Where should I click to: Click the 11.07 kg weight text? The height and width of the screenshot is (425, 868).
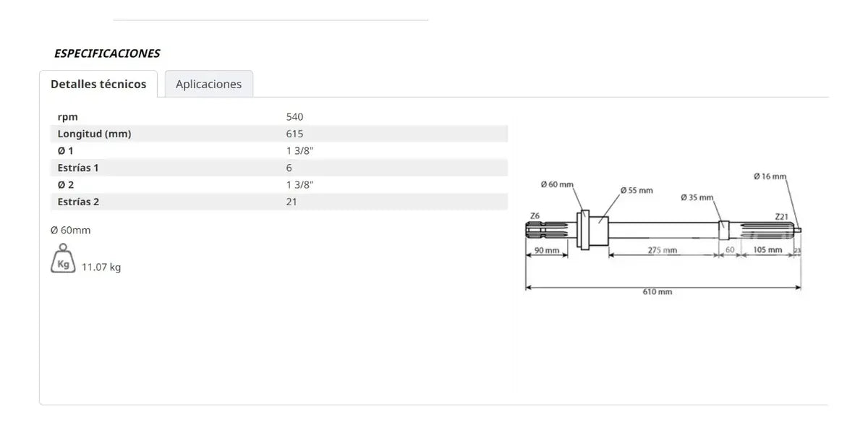pos(101,267)
